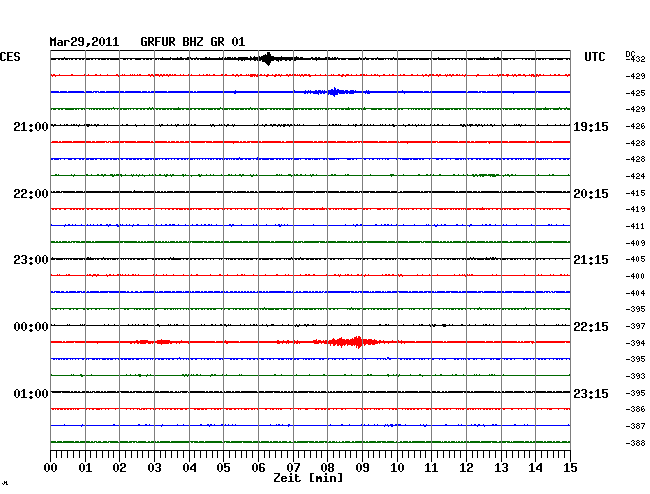The image size is (650, 494).
Task: Click minute tick label 13 on Zeit axis
Action: tap(501, 468)
